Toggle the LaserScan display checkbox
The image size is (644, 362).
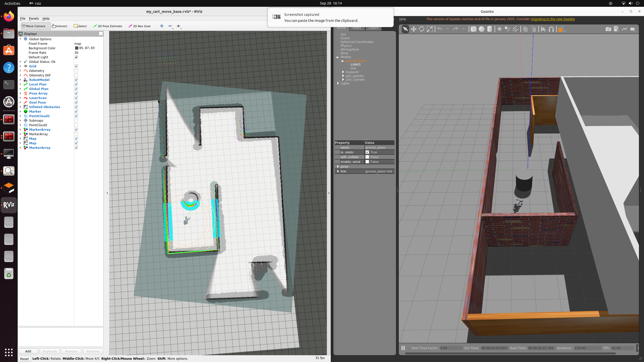tap(76, 98)
